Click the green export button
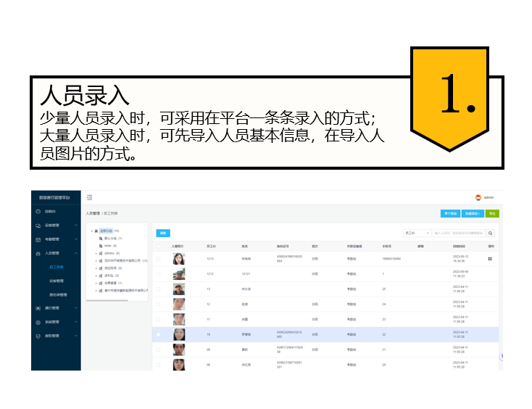 (492, 213)
